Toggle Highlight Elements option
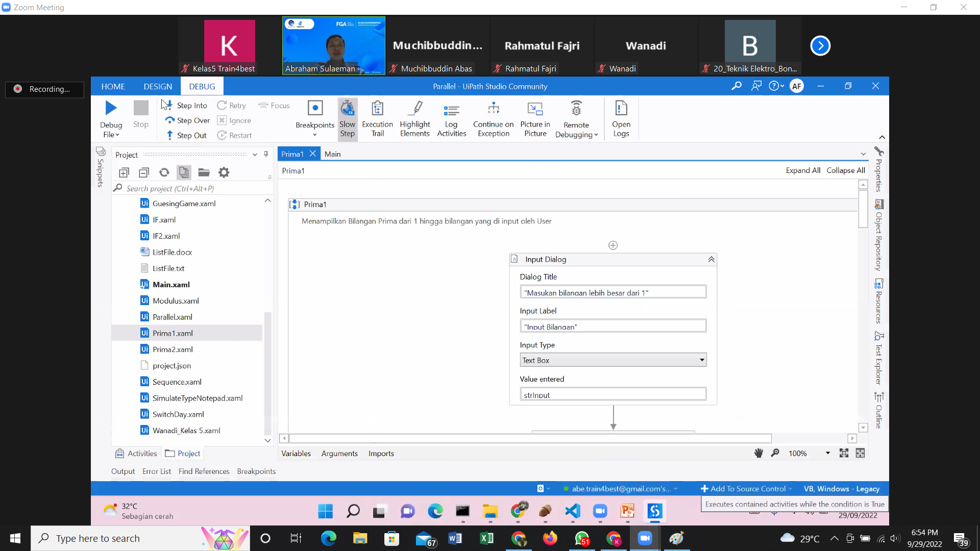Screen dimensions: 980x551 (414, 118)
